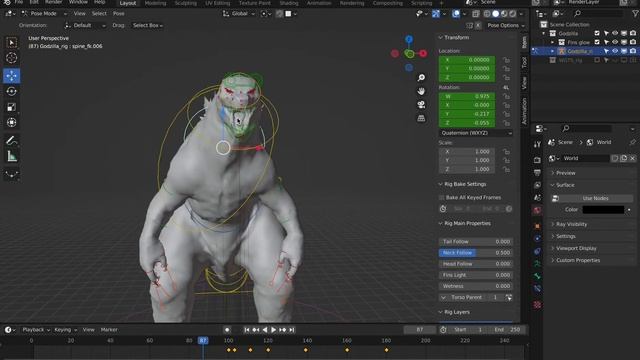Toggle camera view with the camera gizmo

[421, 104]
